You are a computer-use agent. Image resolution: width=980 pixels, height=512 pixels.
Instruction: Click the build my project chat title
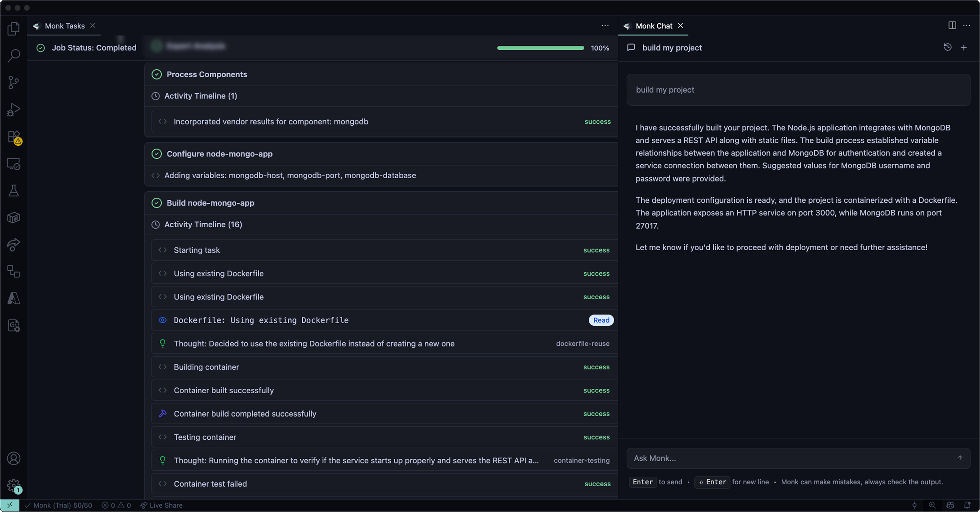[672, 48]
